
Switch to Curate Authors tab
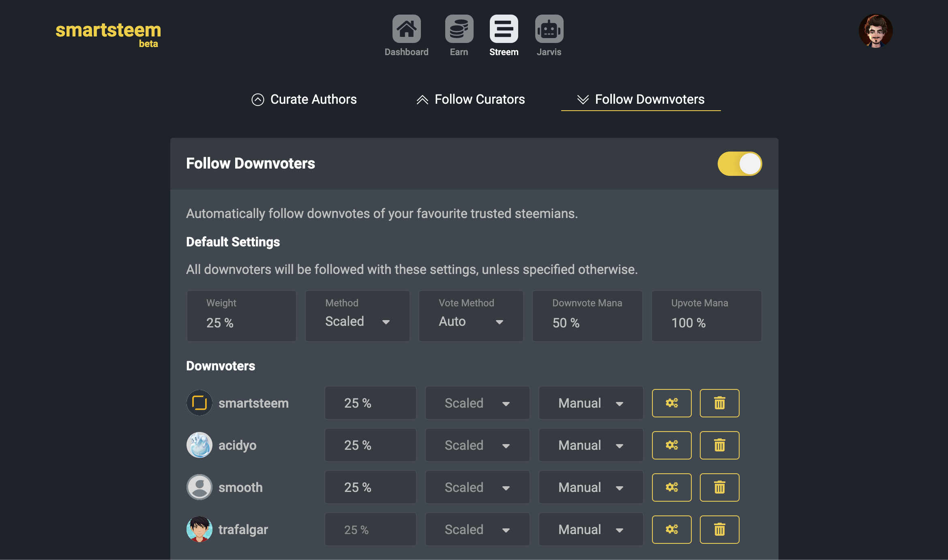tap(304, 99)
